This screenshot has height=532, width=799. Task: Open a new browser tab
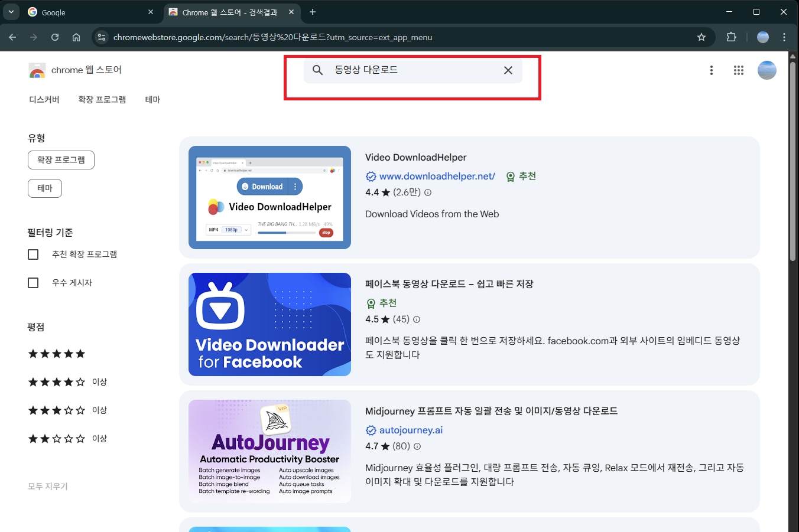coord(313,12)
